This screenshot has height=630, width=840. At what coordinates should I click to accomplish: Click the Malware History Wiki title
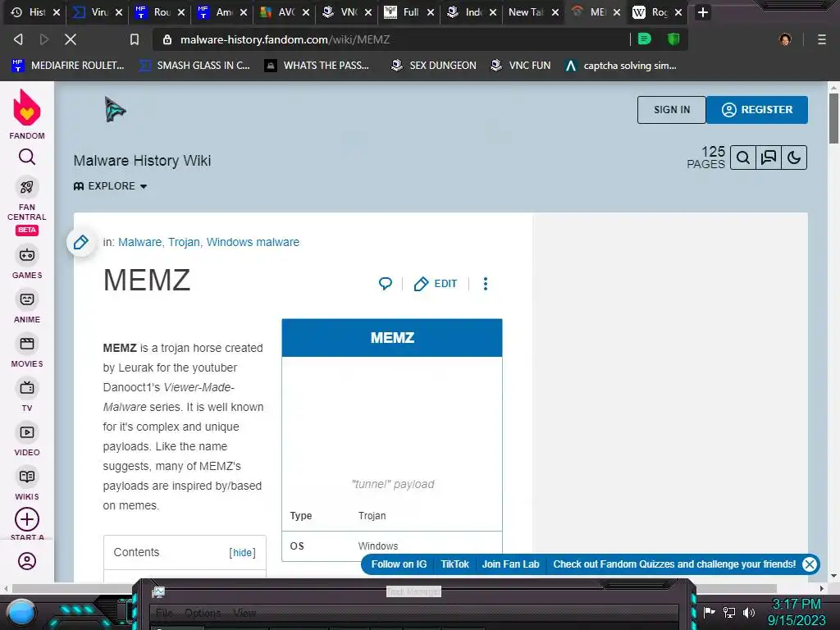[x=142, y=161]
